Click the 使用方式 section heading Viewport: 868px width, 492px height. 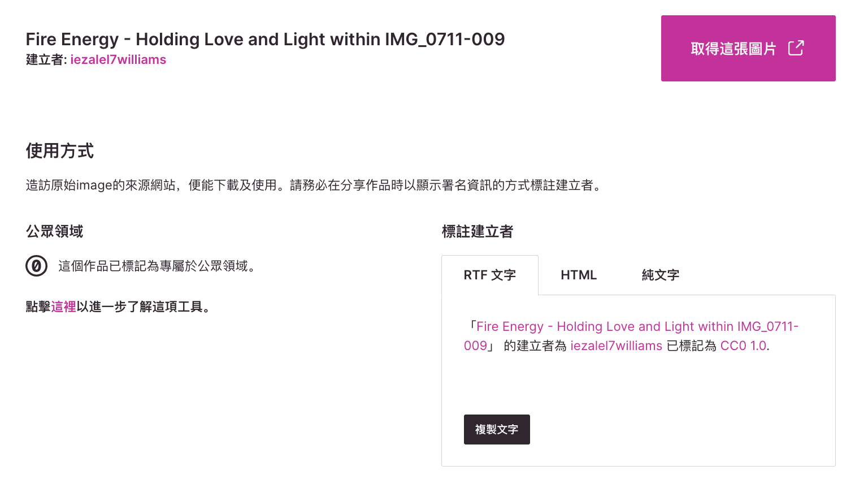click(60, 151)
